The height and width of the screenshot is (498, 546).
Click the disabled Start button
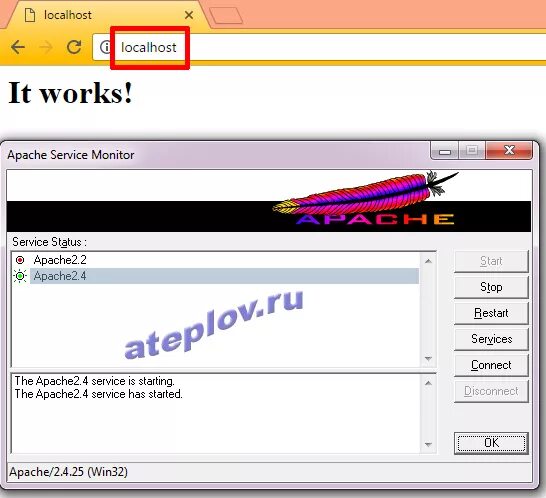click(x=491, y=261)
